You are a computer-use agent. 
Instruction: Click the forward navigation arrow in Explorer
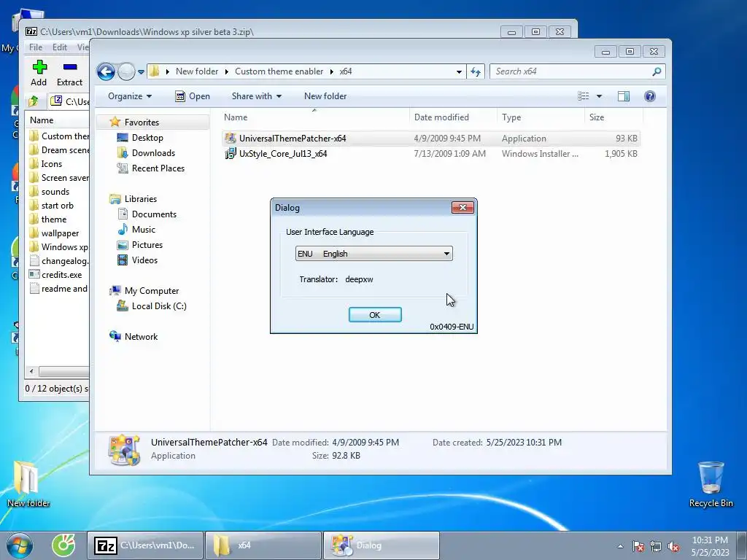(126, 72)
